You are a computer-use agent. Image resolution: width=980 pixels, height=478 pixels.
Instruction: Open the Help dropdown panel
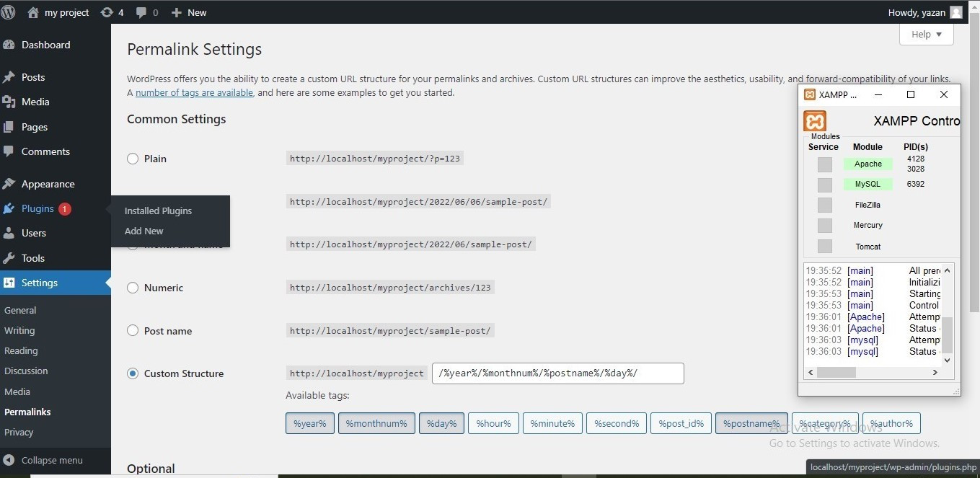pyautogui.click(x=925, y=34)
